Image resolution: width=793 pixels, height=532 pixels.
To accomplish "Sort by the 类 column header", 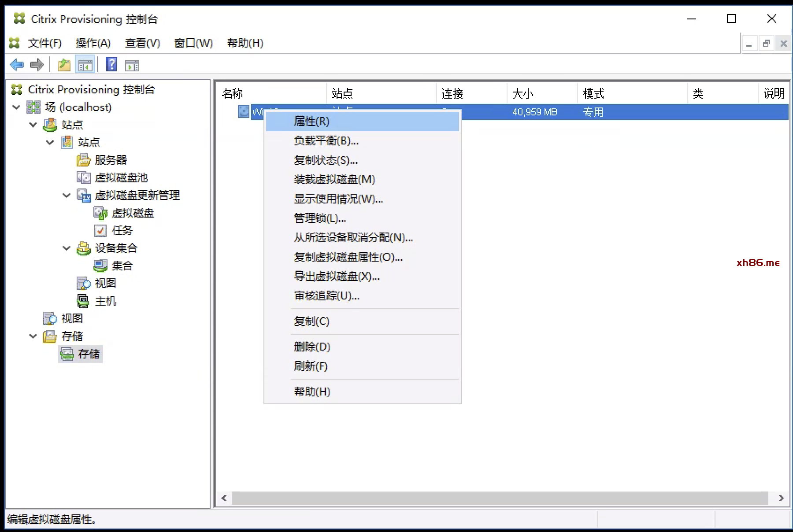I will tap(723, 93).
